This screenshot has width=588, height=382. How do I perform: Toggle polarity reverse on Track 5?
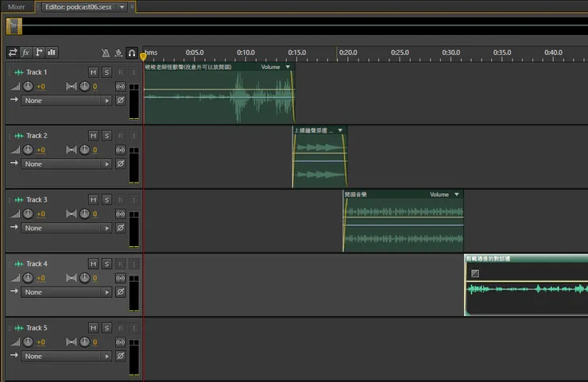[120, 356]
